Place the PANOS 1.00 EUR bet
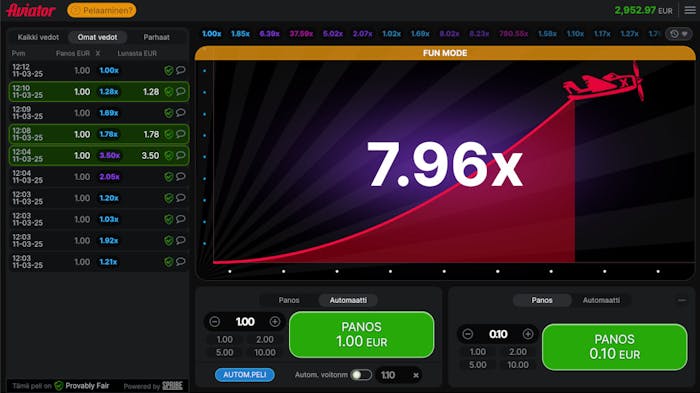 (362, 334)
